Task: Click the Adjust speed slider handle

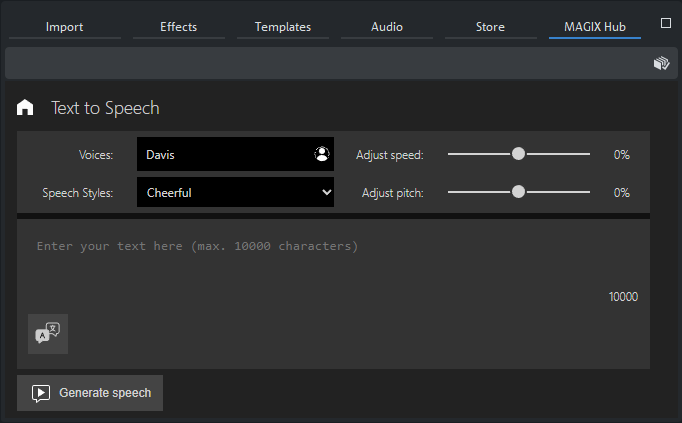Action: click(x=518, y=154)
